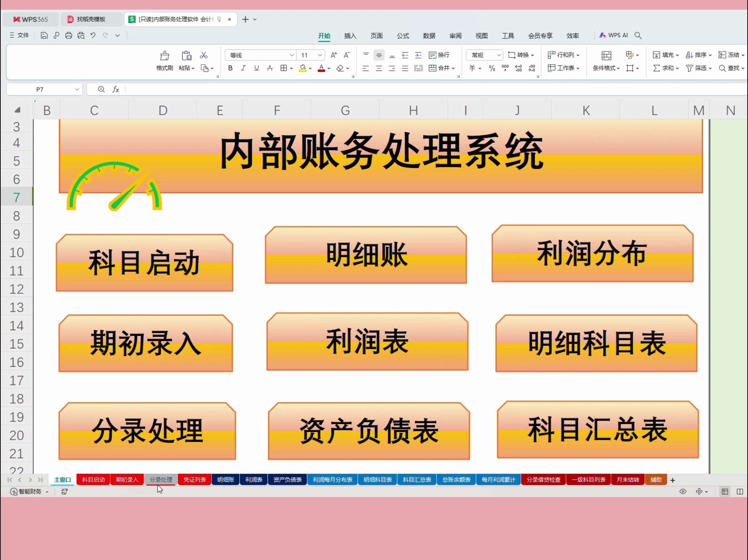Click the Cut scissors icon
This screenshot has height=560, width=748.
click(204, 55)
